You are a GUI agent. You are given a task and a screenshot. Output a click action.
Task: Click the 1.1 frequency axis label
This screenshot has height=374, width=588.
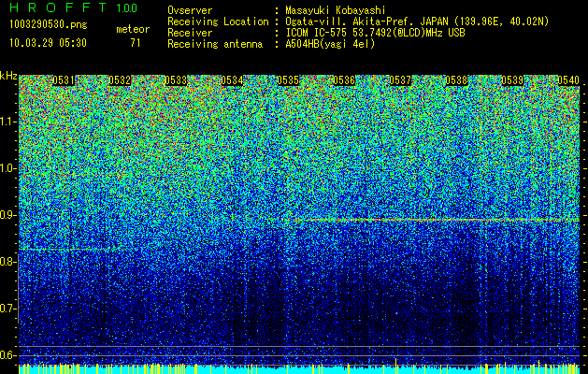click(8, 122)
